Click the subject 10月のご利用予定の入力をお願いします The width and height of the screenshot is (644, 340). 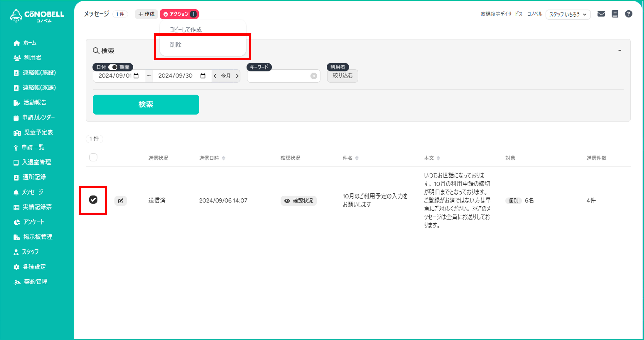[x=375, y=200]
